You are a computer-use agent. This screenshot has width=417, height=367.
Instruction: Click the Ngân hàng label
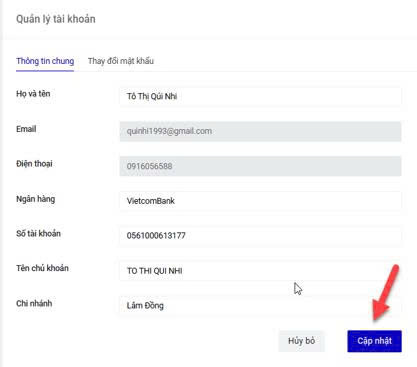[x=35, y=199]
